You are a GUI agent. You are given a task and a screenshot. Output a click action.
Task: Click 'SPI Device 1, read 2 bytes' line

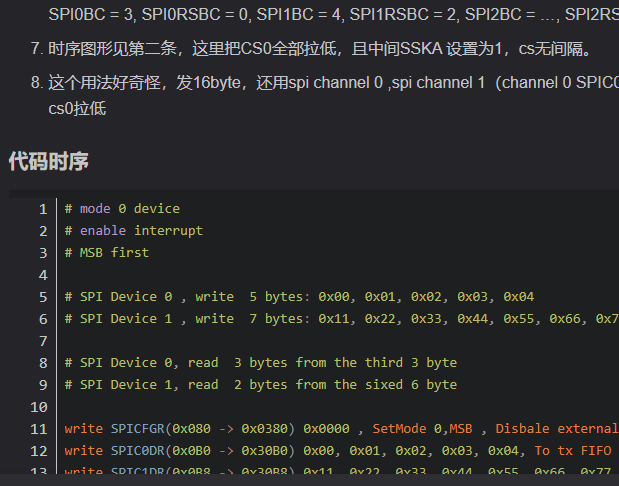click(x=260, y=385)
